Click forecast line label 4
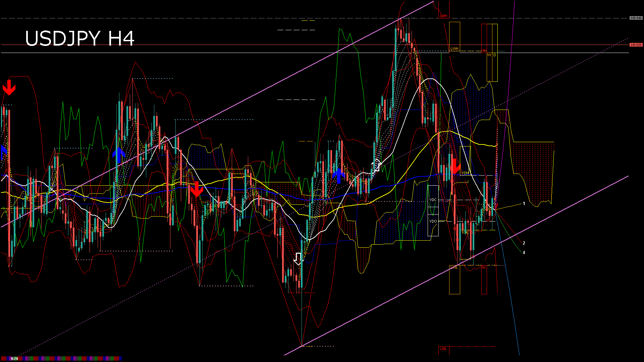The height and width of the screenshot is (362, 644). [524, 253]
